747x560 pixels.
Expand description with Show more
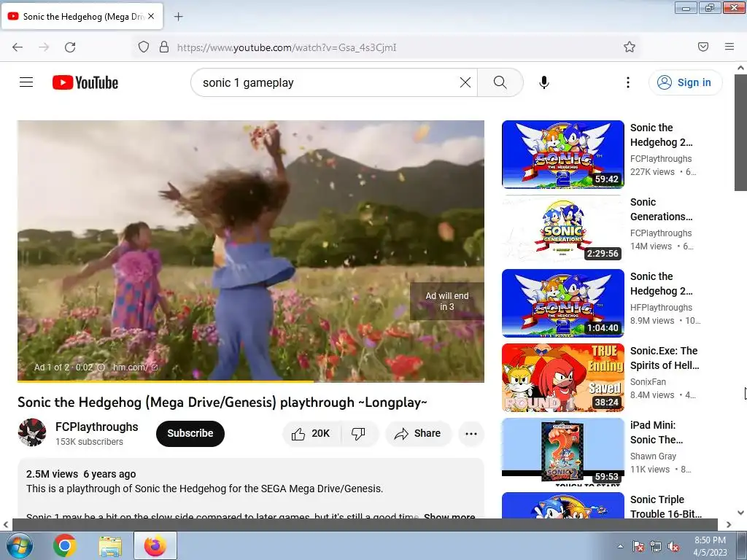pos(449,516)
